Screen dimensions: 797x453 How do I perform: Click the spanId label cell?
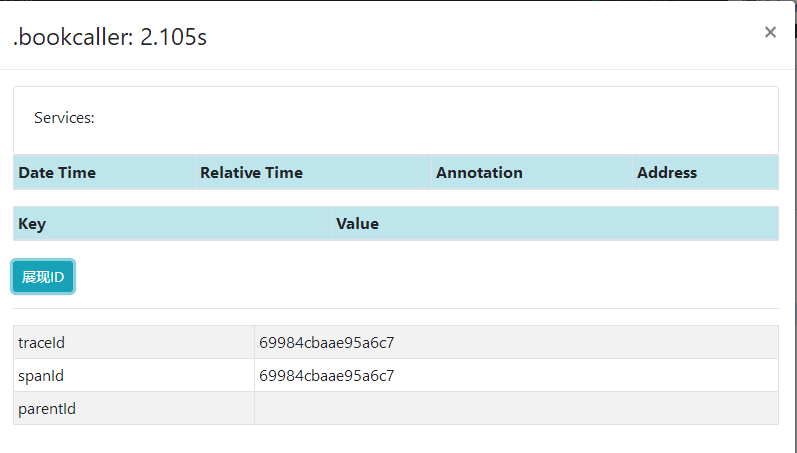pos(41,376)
